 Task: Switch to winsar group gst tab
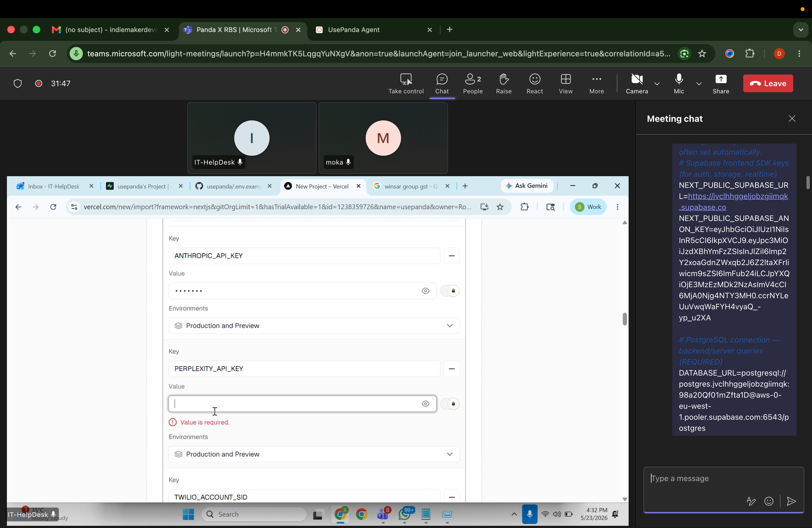click(x=412, y=186)
